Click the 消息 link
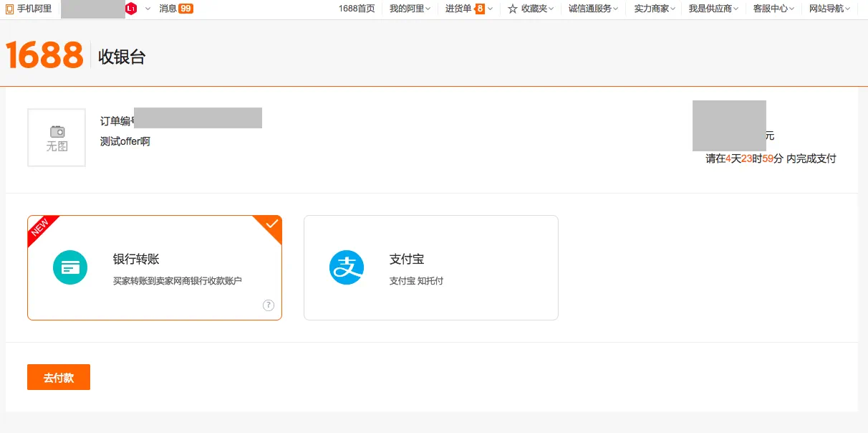The image size is (868, 433). pos(168,9)
